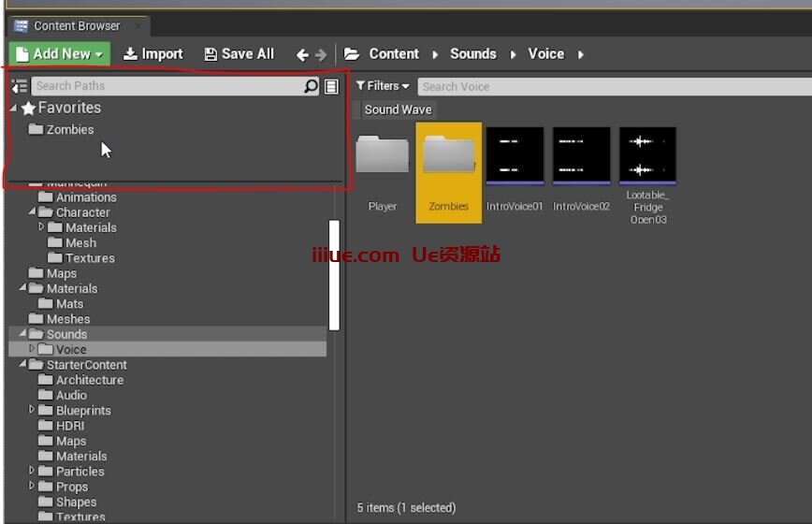
Task: Open the Player folder
Action: 383,156
